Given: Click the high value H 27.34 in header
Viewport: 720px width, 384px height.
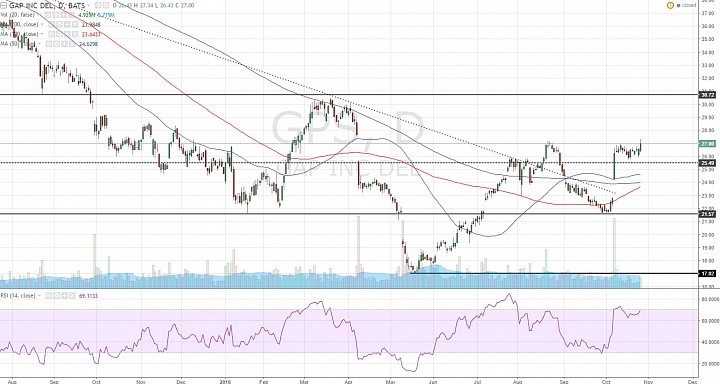Looking at the screenshot, I should point(145,6).
